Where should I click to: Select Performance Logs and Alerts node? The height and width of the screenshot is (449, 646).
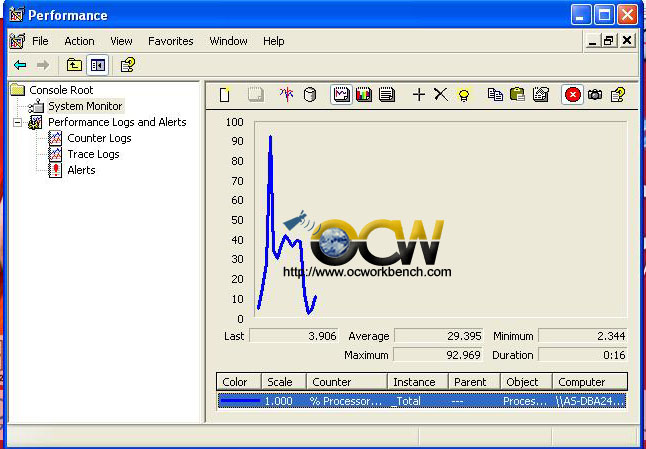point(117,122)
